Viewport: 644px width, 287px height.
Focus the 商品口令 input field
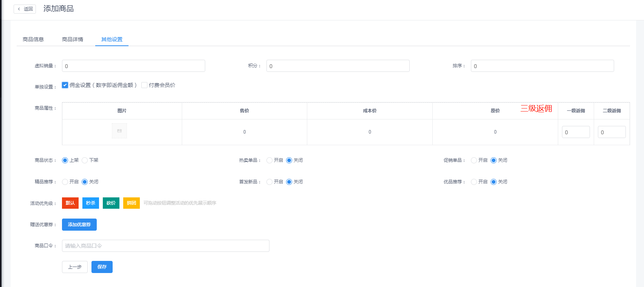(166, 246)
